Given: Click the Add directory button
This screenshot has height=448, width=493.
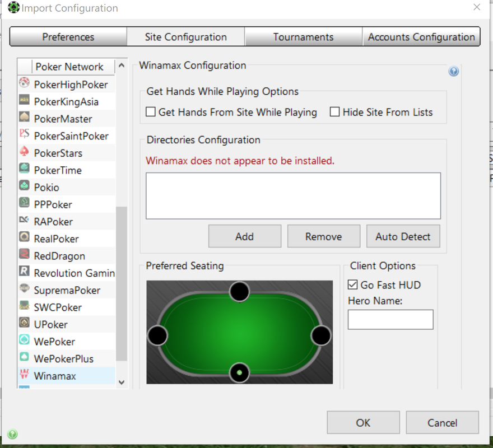Looking at the screenshot, I should coord(245,236).
